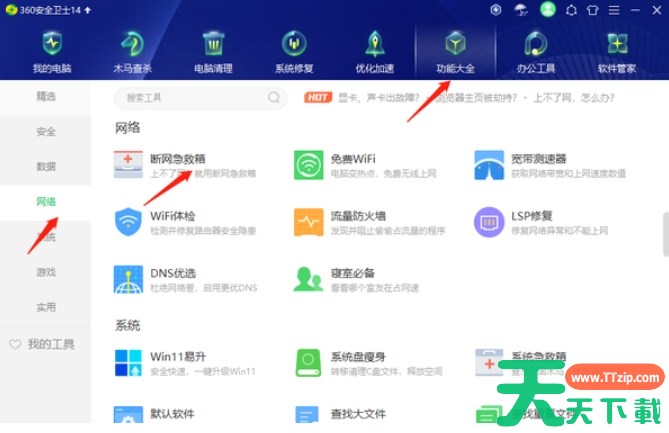Viewport: 669px width, 433px height.
Task: Click the user avatar in title bar
Action: point(547,10)
